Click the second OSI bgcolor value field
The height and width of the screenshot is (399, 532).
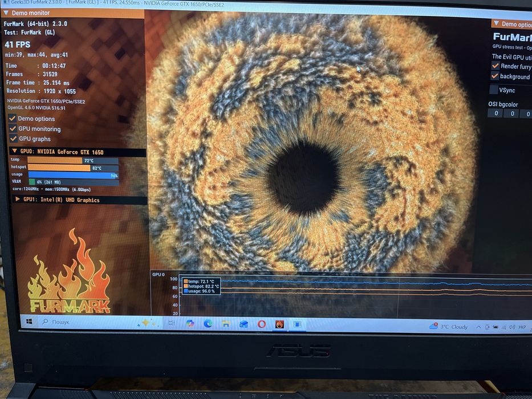(512, 113)
